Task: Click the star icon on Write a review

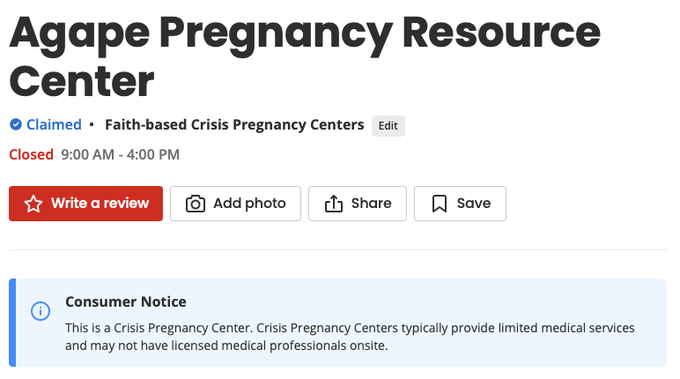Action: click(33, 204)
